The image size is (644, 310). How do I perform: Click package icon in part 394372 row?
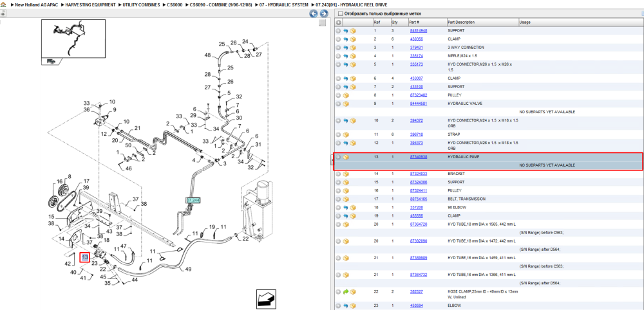[353, 120]
